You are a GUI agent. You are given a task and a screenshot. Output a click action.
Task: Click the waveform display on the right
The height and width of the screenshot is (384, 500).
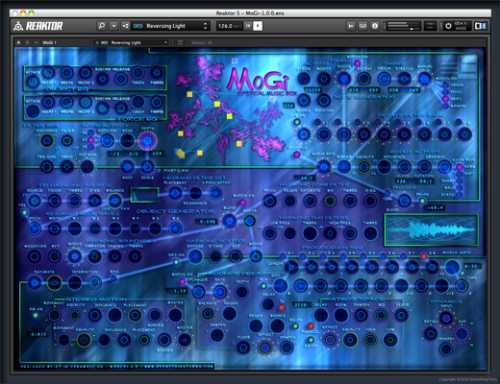pos(432,230)
